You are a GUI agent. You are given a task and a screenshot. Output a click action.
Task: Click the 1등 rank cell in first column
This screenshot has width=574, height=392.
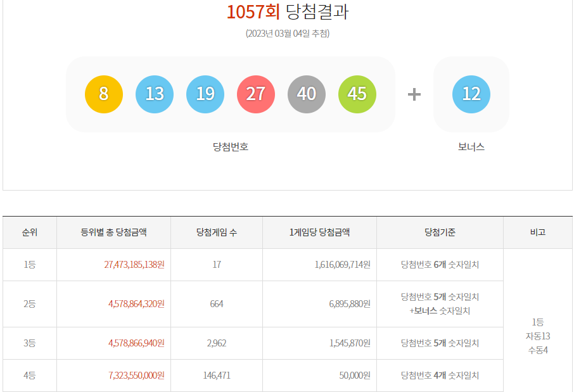pos(30,265)
